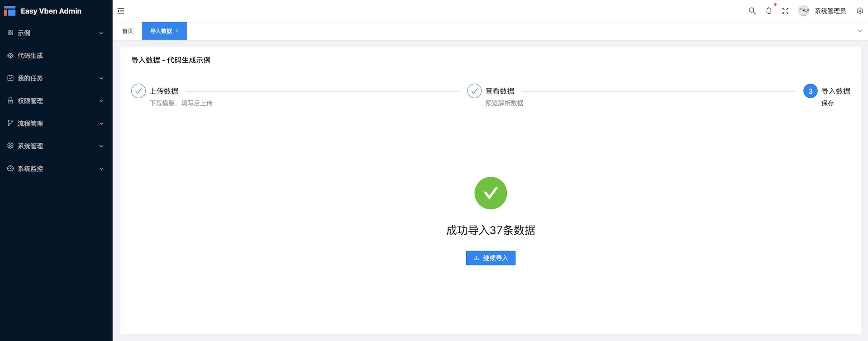
Task: Click the 下载模版，填写后上传 description
Action: point(181,103)
